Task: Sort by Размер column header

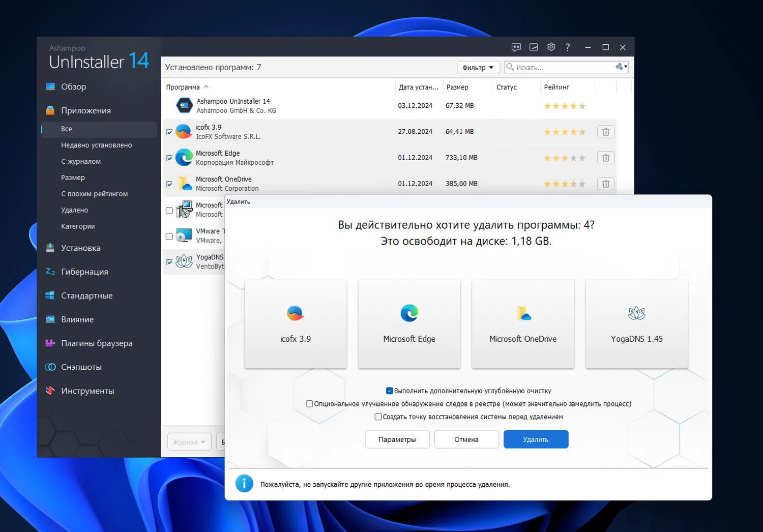Action: pos(457,87)
